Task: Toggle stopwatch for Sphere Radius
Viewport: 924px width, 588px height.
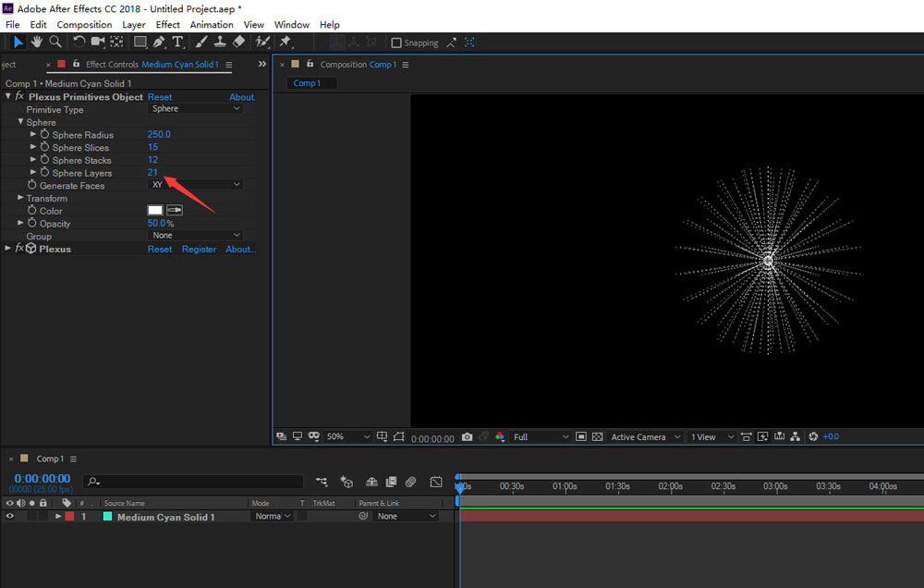Action: (x=44, y=135)
